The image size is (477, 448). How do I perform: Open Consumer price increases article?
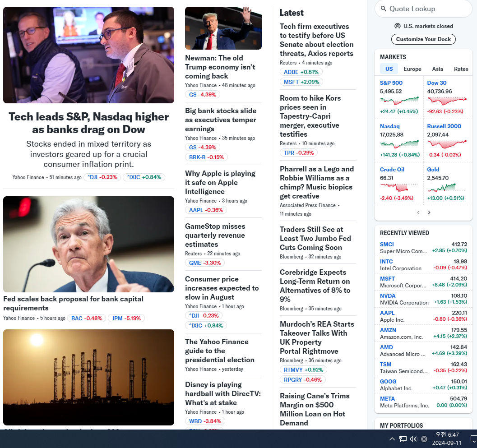[x=222, y=288]
